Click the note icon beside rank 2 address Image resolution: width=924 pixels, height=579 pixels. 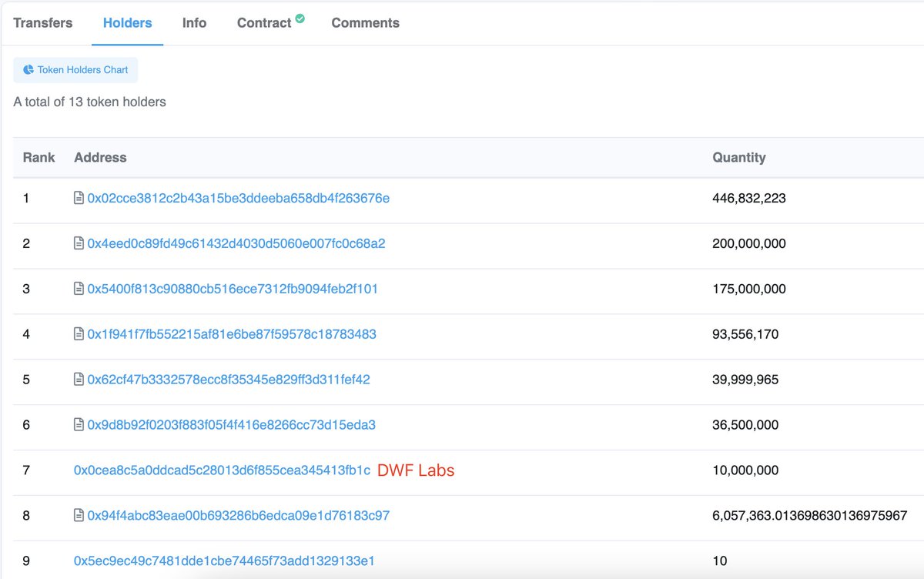(x=78, y=243)
